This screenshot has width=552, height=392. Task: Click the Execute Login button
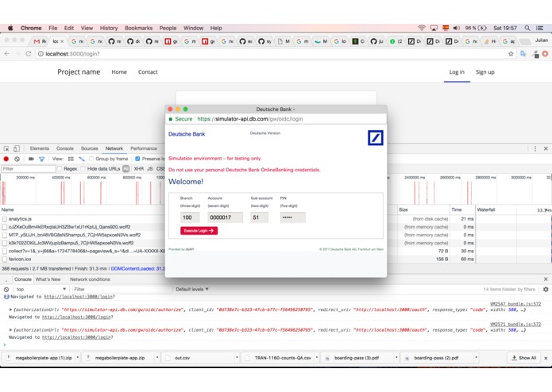(199, 231)
